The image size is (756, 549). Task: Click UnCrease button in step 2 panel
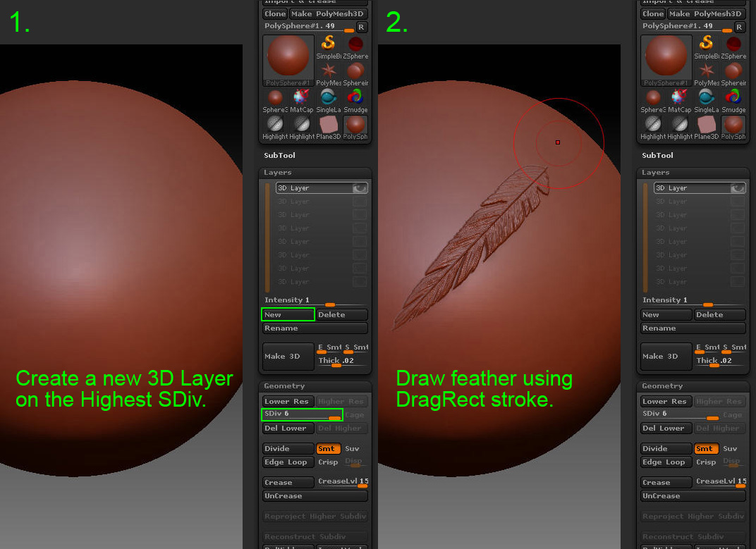(693, 496)
